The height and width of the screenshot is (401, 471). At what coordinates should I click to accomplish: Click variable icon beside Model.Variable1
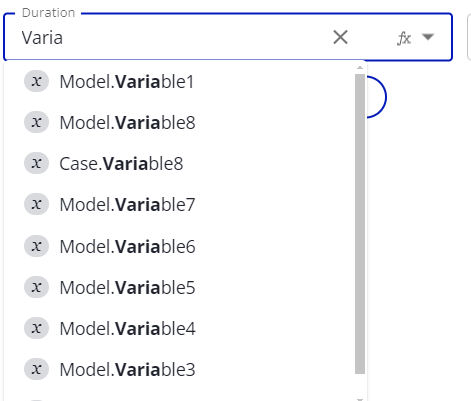[x=36, y=81]
